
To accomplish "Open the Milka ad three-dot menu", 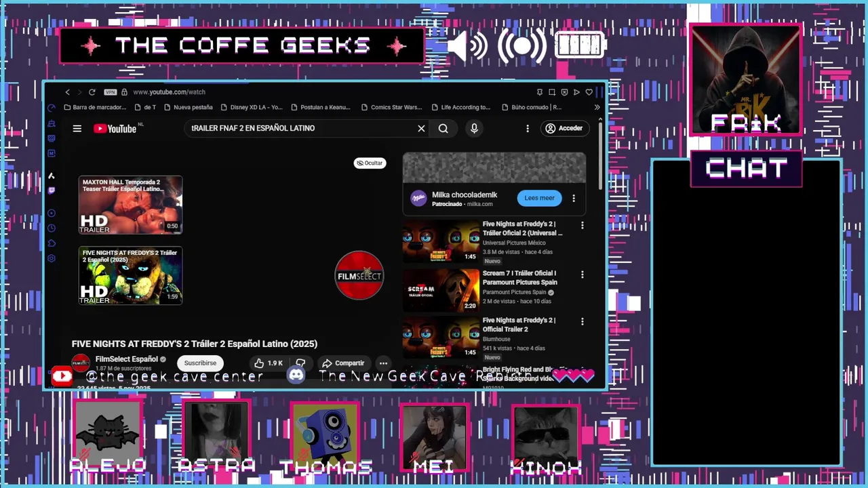I will click(574, 198).
